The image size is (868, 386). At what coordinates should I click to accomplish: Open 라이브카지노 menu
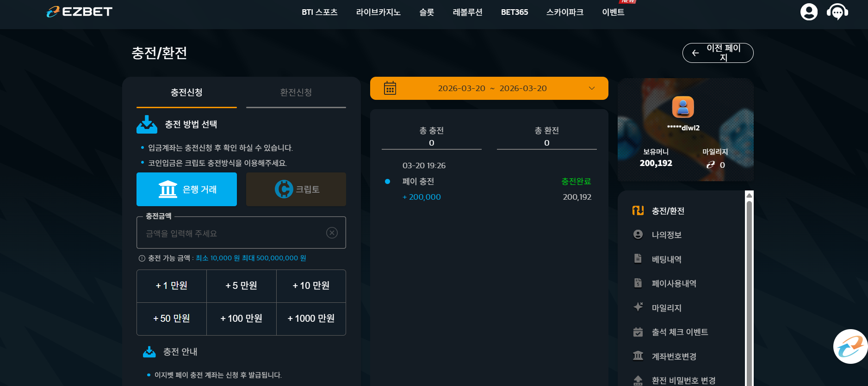[378, 12]
